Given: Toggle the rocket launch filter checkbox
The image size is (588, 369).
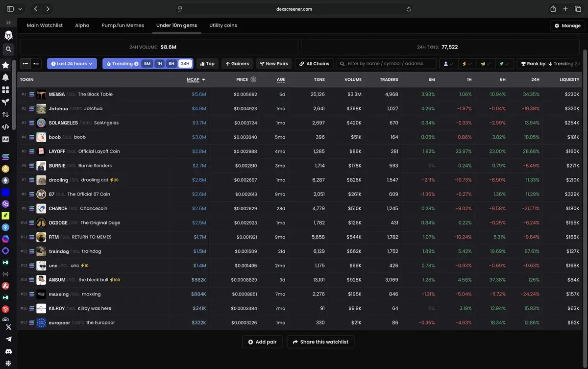Looking at the screenshot, I should [x=505, y=64].
